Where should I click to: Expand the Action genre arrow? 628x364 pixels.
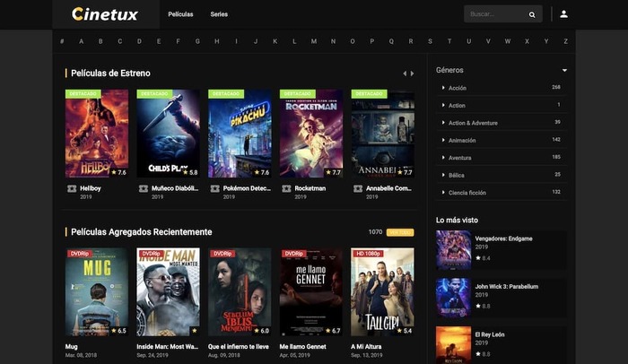point(443,105)
